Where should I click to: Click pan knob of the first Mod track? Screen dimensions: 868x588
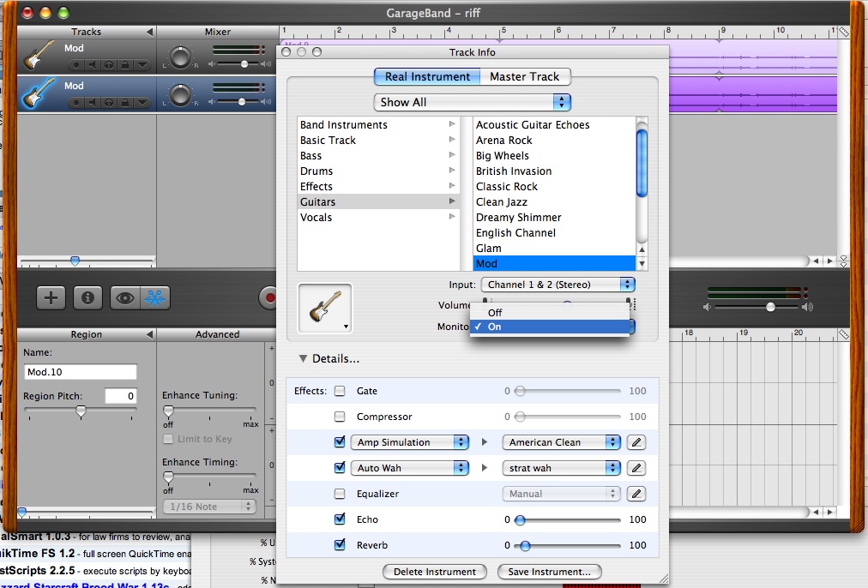pos(180,57)
